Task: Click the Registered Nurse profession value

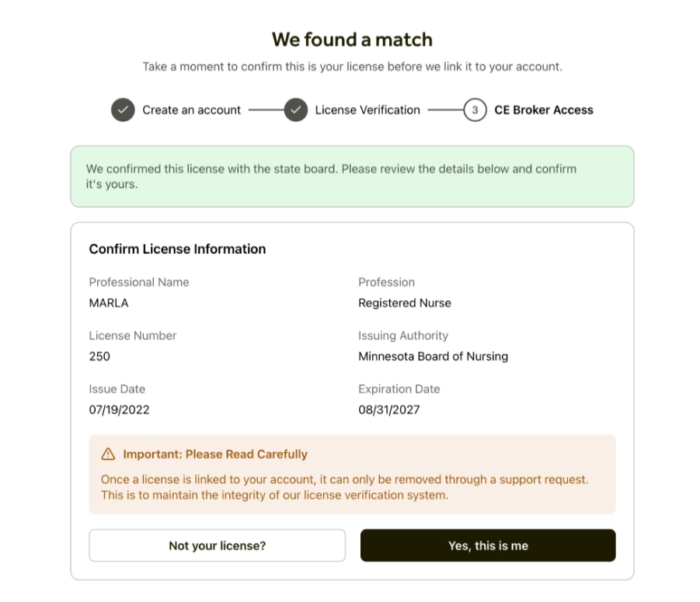Action: click(x=404, y=303)
